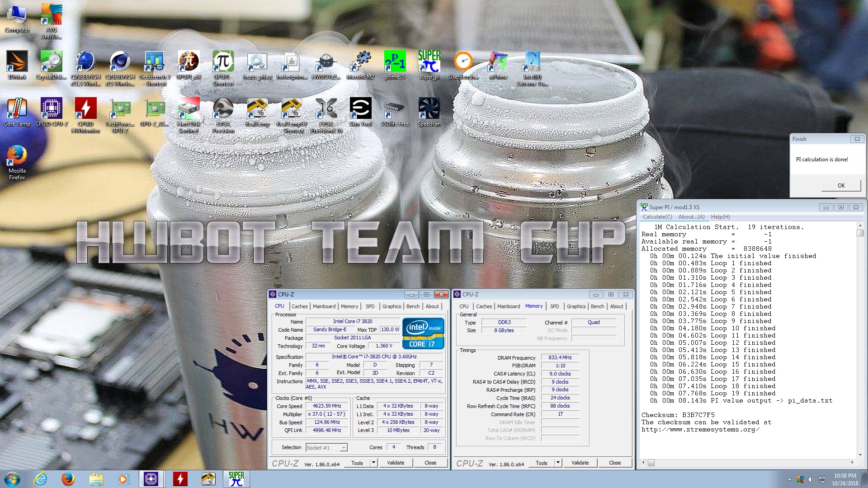Launch HWBOT X265 benchmark icon
The width and height of the screenshot is (868, 488).
click(326, 65)
